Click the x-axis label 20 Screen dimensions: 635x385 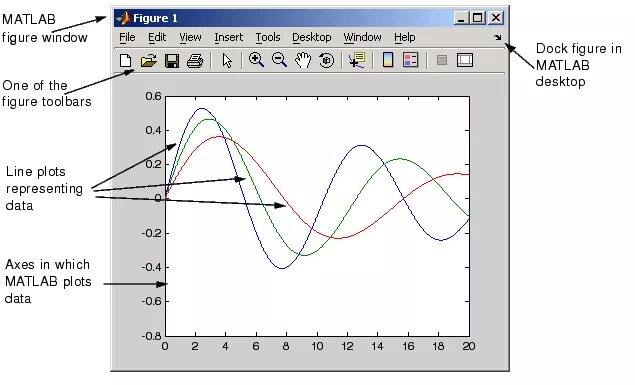tap(469, 347)
